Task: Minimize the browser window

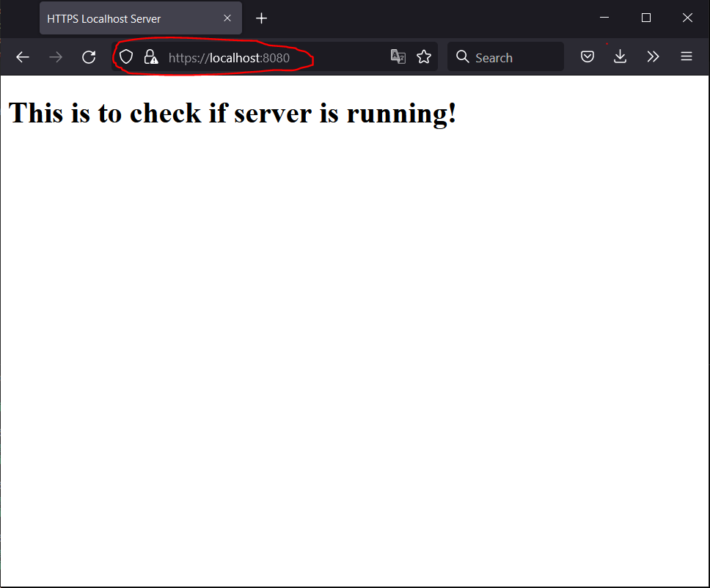Action: point(604,18)
